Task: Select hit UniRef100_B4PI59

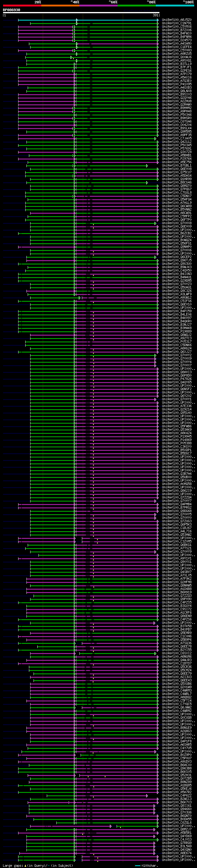Action: [x=177, y=311]
